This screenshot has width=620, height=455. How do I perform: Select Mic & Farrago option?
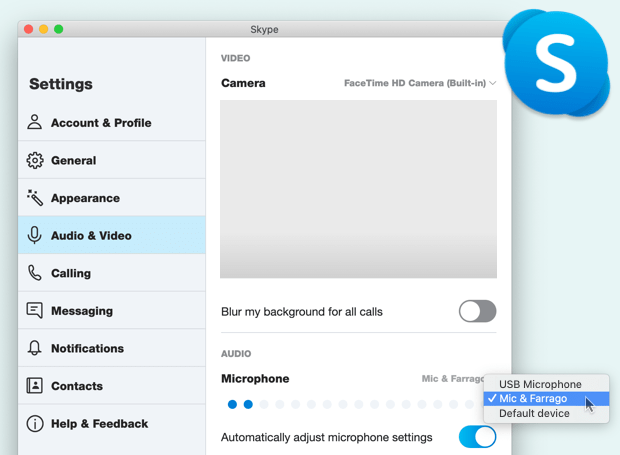pyautogui.click(x=546, y=398)
